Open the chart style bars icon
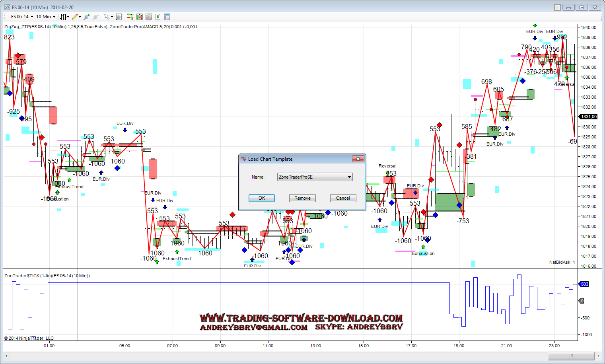 click(x=63, y=17)
